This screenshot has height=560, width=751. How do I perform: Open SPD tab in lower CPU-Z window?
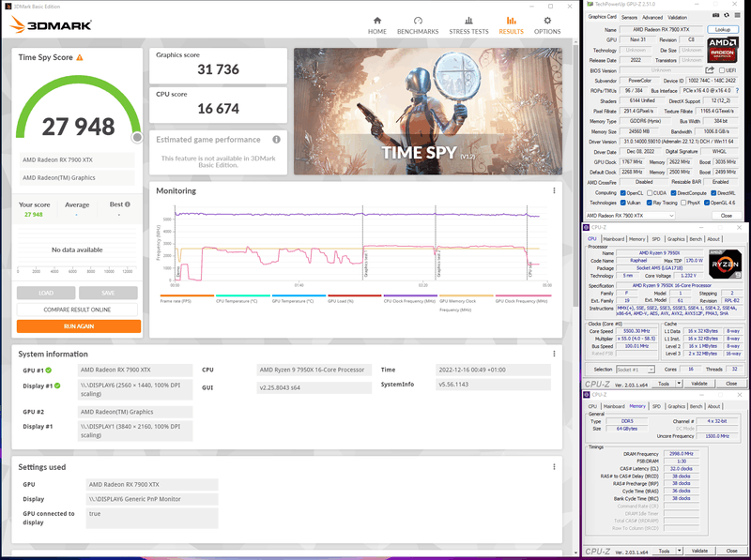tap(656, 406)
